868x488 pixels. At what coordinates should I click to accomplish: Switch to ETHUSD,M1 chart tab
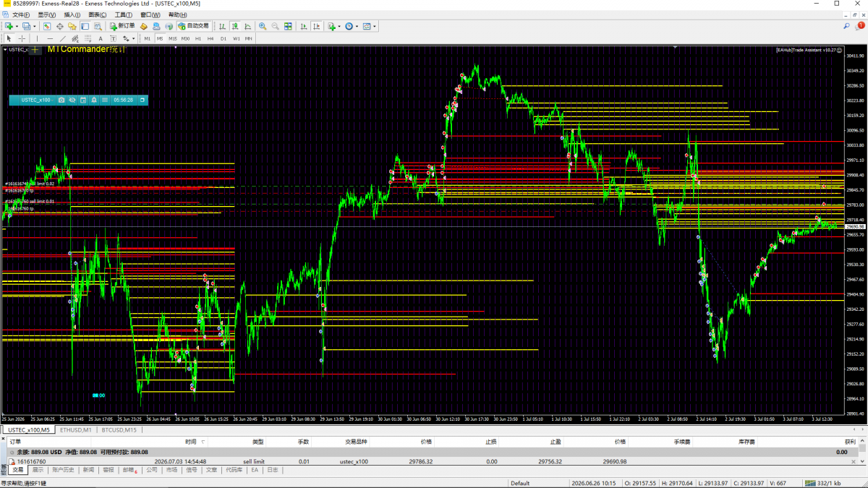(75, 429)
